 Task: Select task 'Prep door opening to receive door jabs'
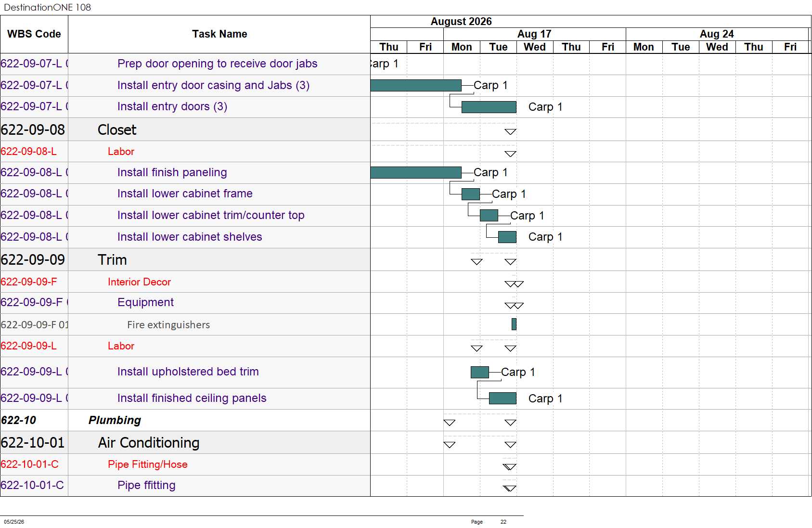point(218,64)
